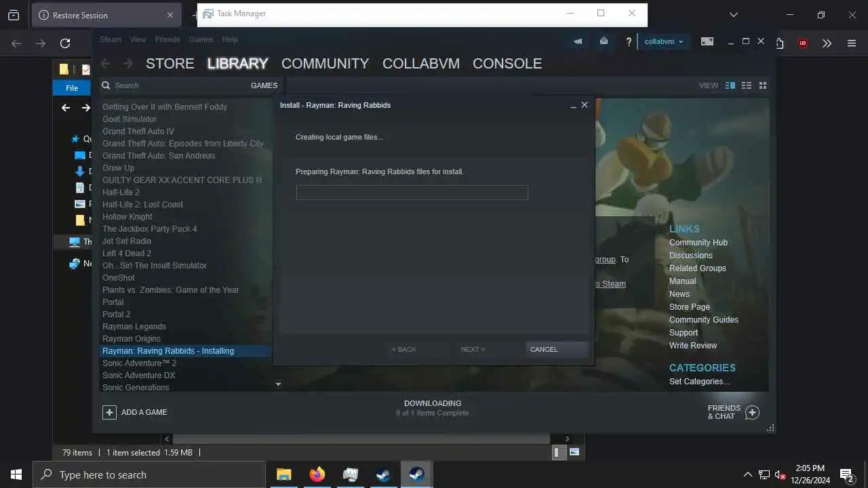Screen dimensions: 868x488
Task: Open the Games menu in Steam
Action: 201,39
